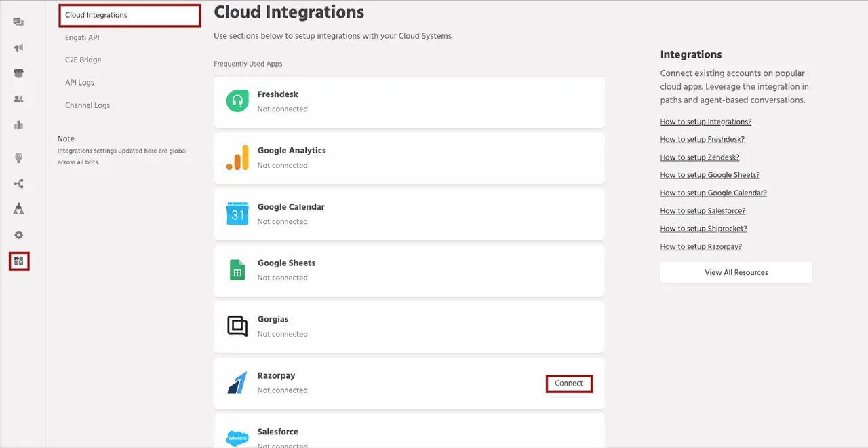Open the chat conversations sidebar icon
Screen dimensions: 868x448
18,22
